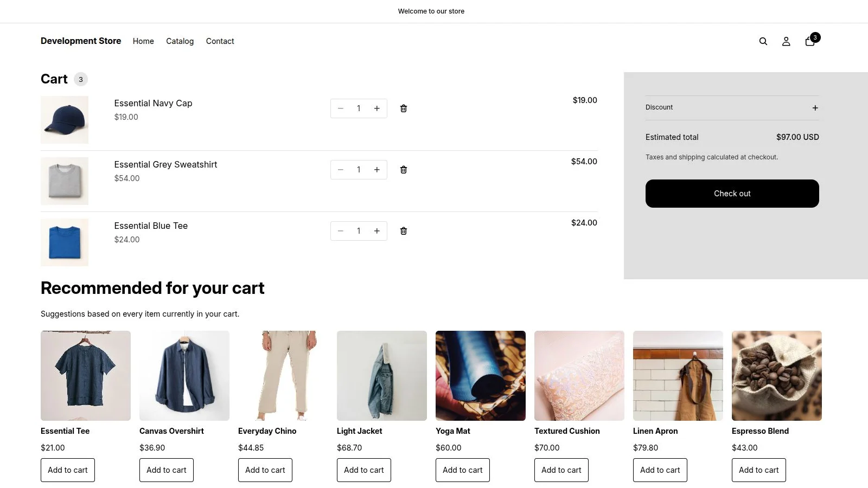Open Essential Navy Cap product thumbnail
The width and height of the screenshot is (868, 488).
(65, 120)
